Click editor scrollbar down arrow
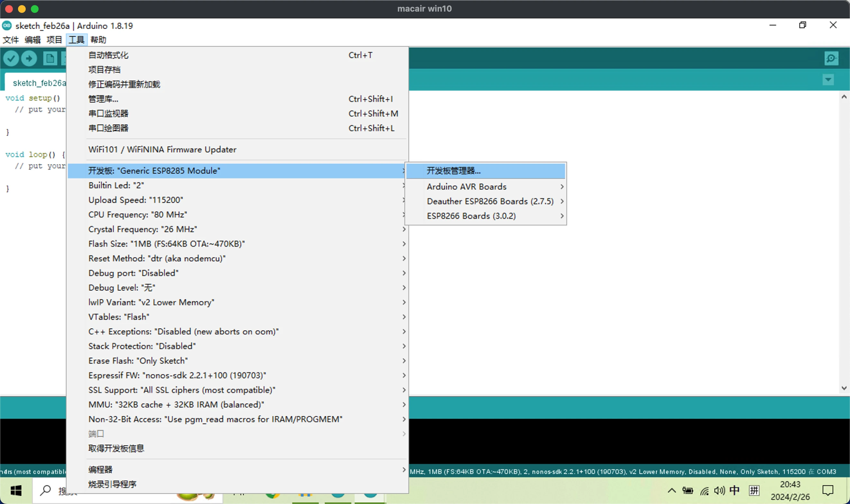This screenshot has height=504, width=850. pos(844,388)
